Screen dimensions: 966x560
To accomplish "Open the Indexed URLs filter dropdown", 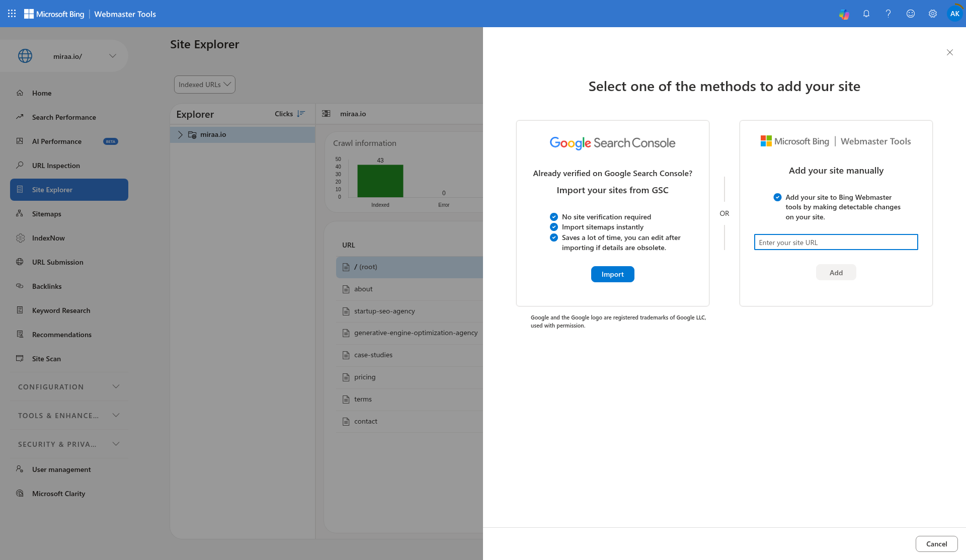I will pos(205,85).
